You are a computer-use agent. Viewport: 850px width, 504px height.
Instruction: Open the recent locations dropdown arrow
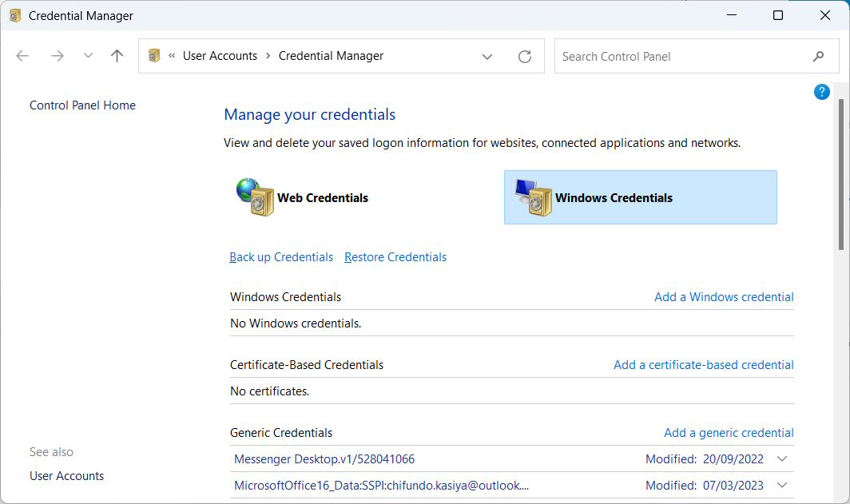tap(88, 55)
